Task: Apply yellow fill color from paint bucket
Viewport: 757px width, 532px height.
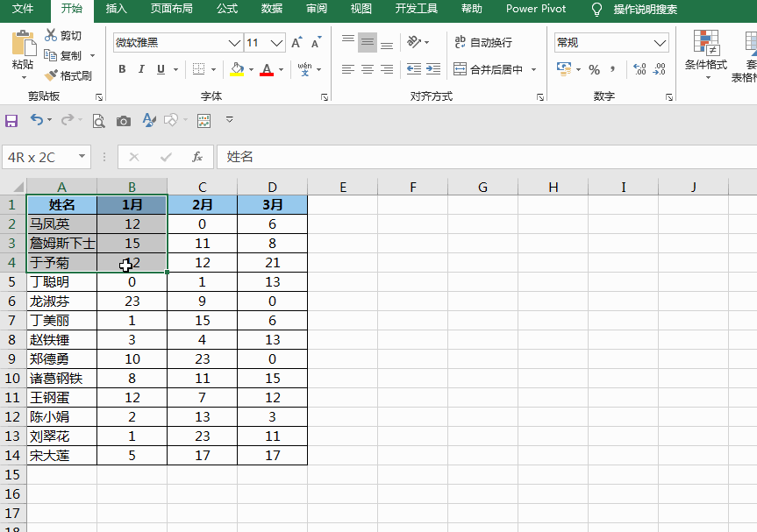Action: [x=237, y=69]
